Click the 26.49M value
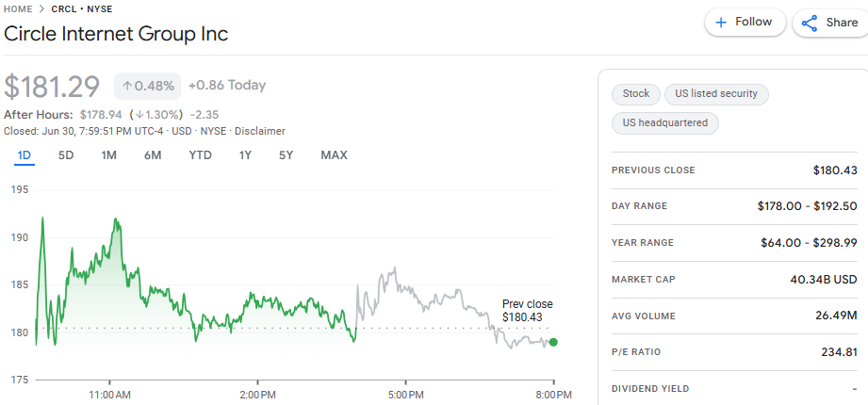Image resolution: width=868 pixels, height=405 pixels. point(837,316)
